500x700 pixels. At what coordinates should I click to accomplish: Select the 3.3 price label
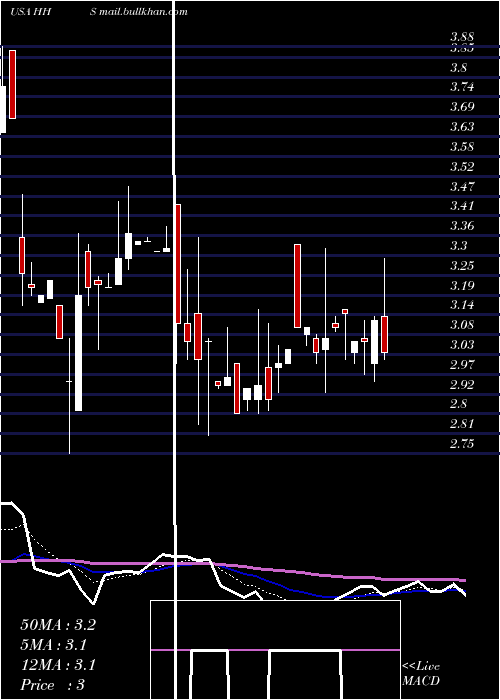[x=459, y=246]
